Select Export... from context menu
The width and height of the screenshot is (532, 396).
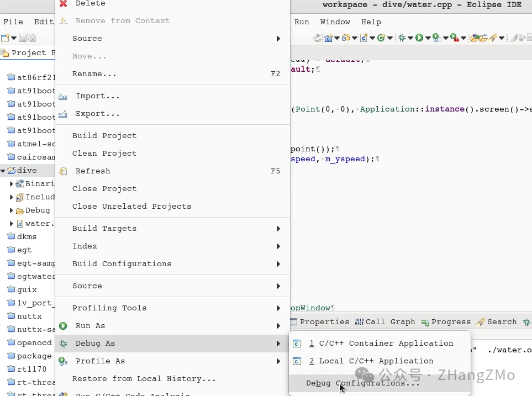tap(172, 114)
